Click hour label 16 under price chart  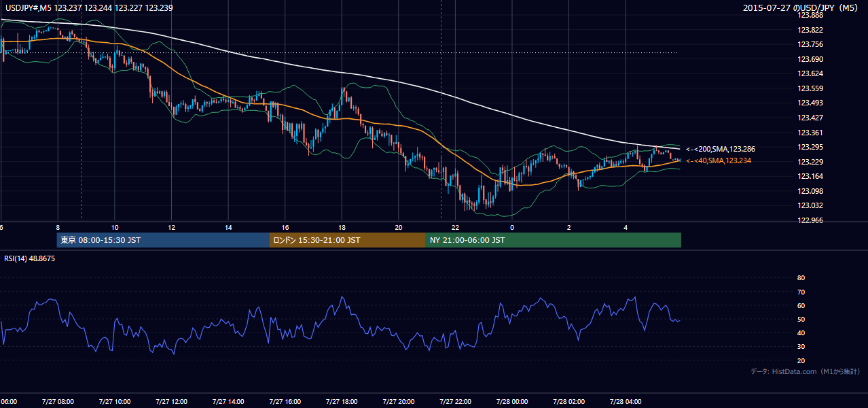tap(285, 228)
